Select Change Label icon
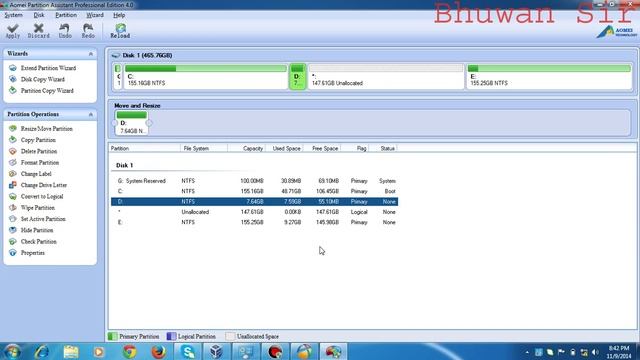Viewport: 640px width, 360px height. coord(13,174)
